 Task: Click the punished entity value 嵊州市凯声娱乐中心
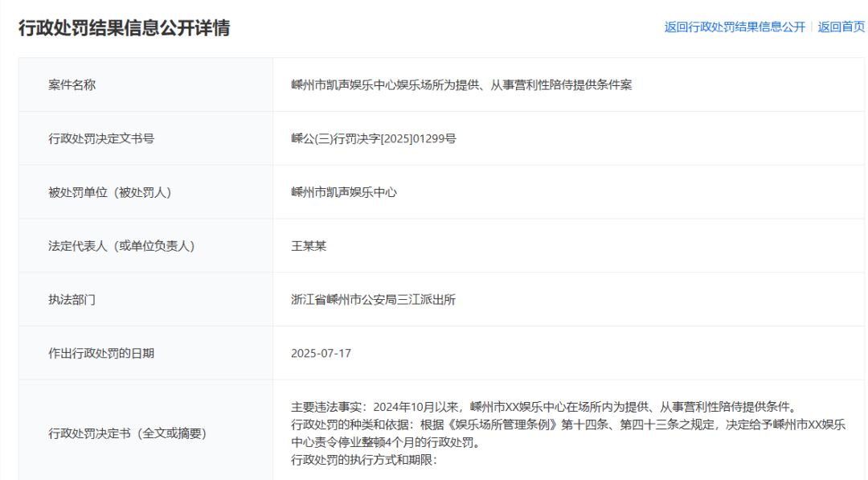(x=344, y=192)
